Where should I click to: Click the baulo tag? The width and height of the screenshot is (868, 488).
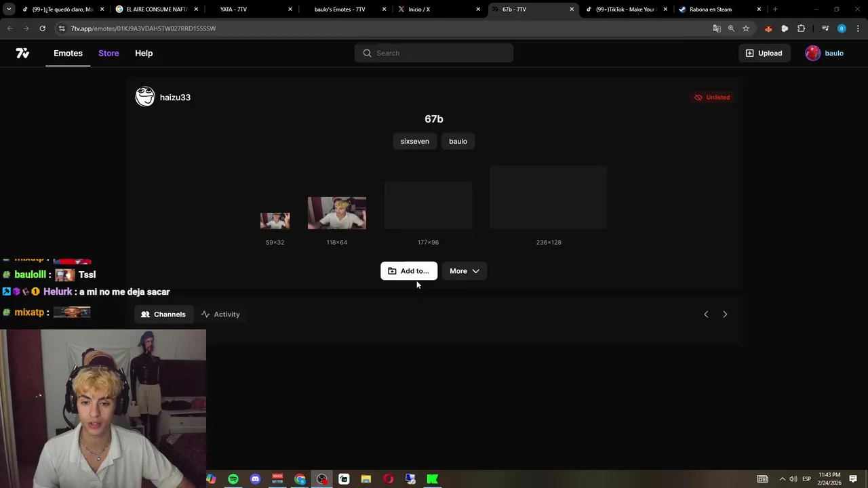click(x=458, y=141)
